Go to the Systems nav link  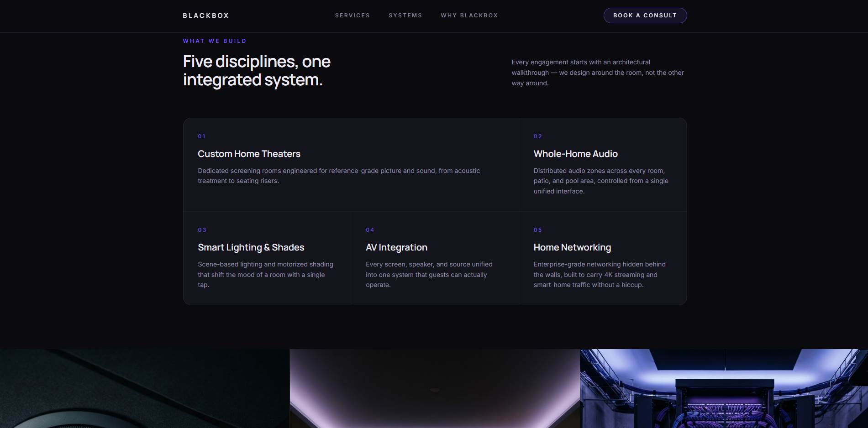coord(405,16)
